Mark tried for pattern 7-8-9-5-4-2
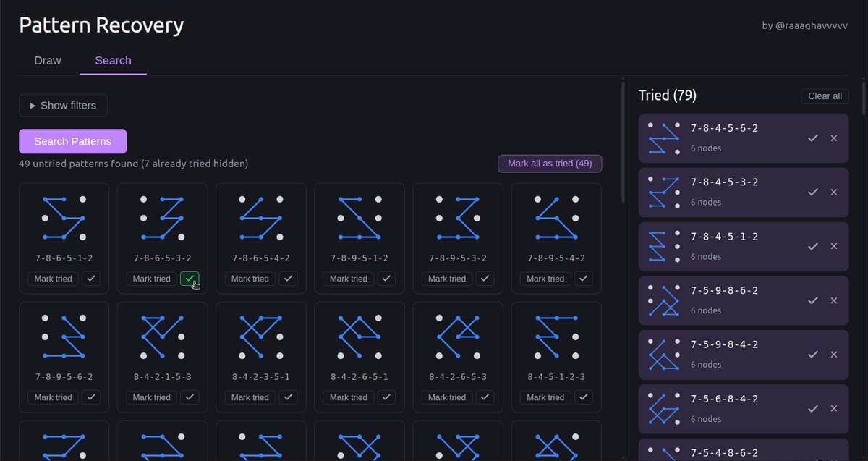Viewport: 868px width, 461px height. tap(545, 279)
